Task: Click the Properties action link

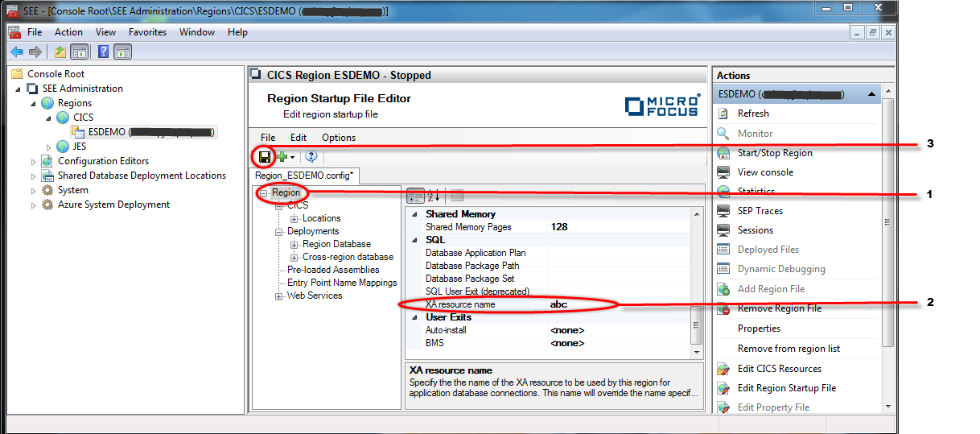Action: coord(759,329)
